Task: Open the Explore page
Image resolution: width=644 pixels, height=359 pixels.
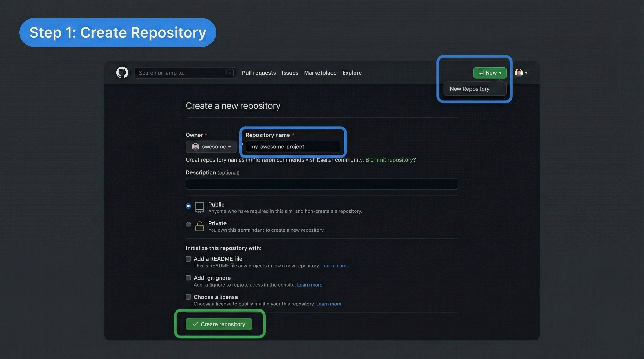Action: (x=352, y=73)
